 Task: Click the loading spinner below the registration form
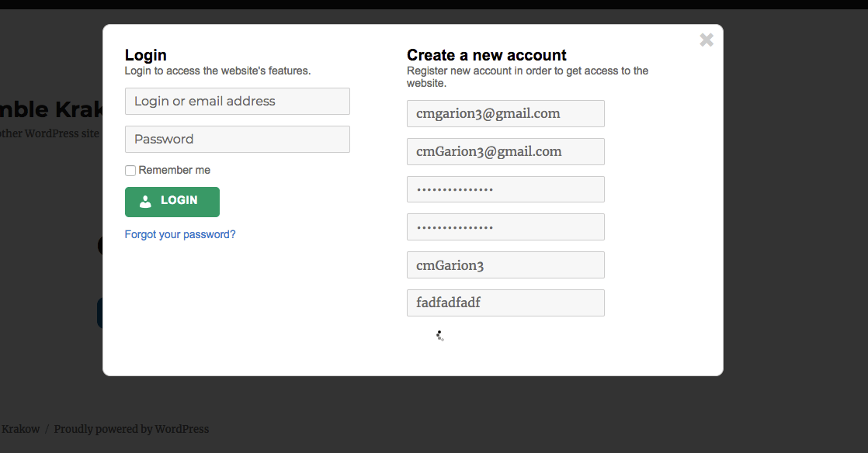tap(439, 336)
